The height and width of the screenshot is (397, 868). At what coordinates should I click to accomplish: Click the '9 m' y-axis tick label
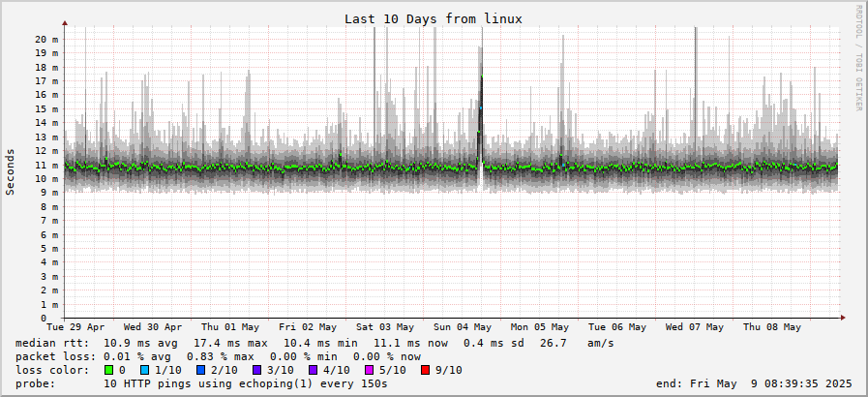(49, 193)
